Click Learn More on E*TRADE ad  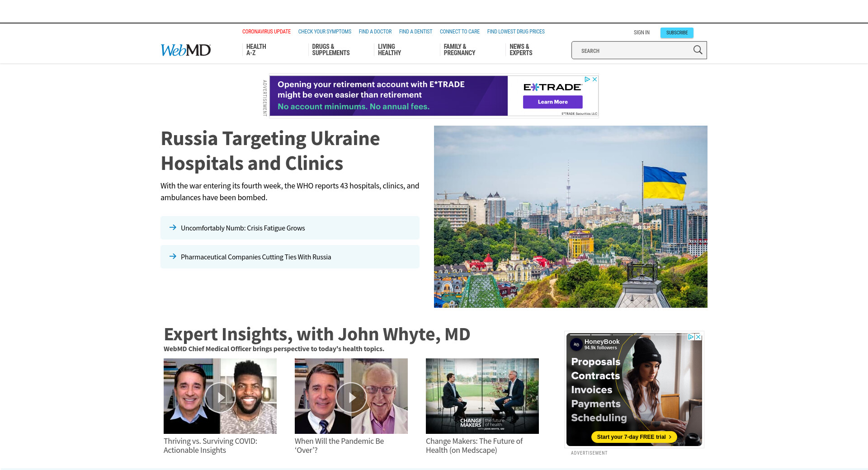click(552, 102)
